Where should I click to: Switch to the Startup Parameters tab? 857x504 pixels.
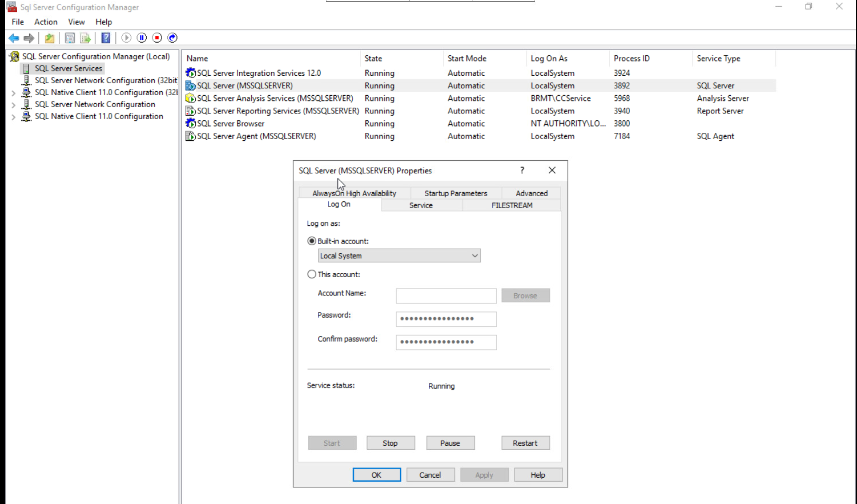point(456,193)
